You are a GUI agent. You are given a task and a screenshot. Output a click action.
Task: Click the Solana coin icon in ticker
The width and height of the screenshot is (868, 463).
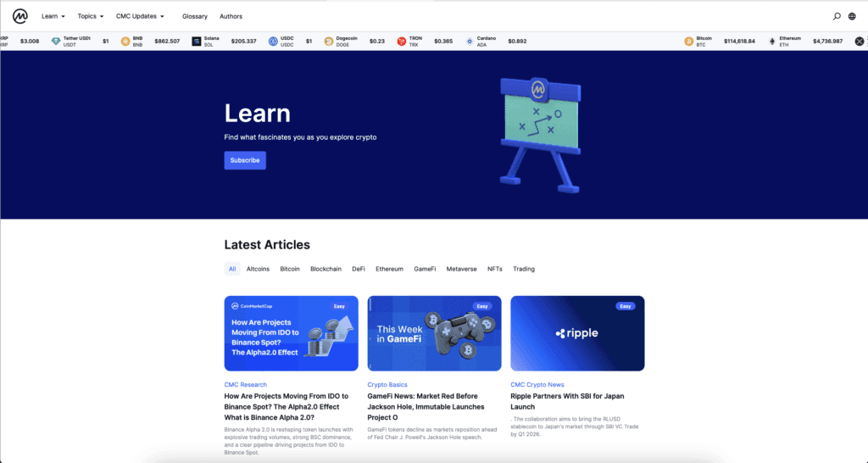(x=196, y=41)
